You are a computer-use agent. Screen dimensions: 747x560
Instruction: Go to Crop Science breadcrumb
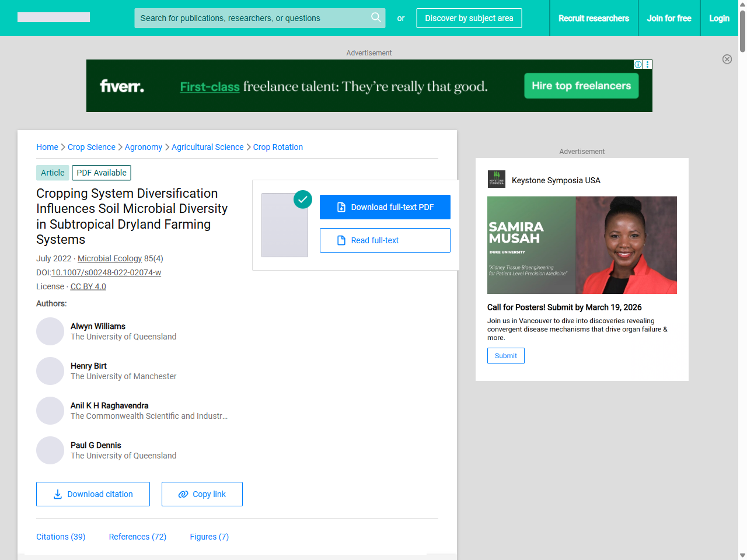pyautogui.click(x=92, y=147)
